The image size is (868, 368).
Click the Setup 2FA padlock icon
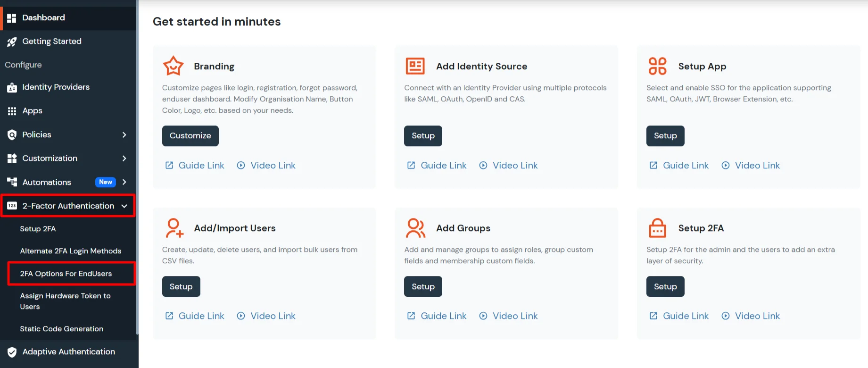click(657, 228)
